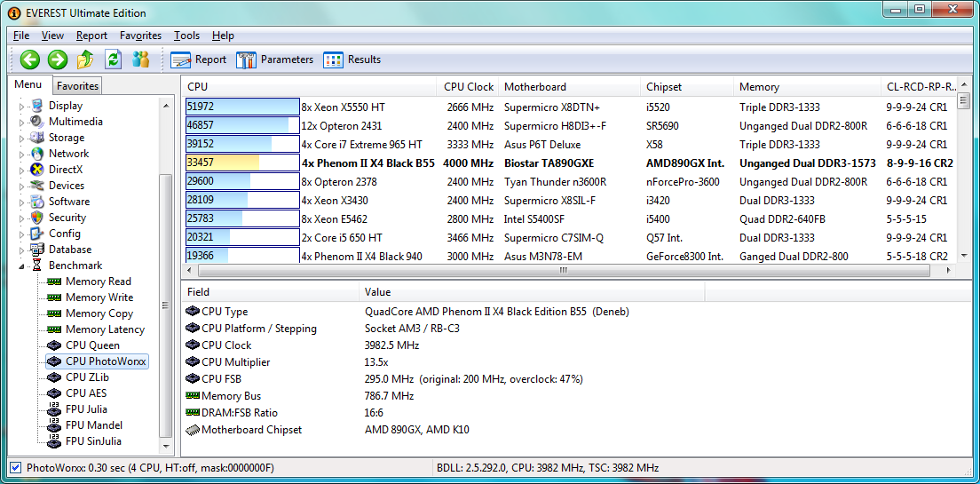Click the Refresh toolbar icon
980x484 pixels.
[x=113, y=60]
